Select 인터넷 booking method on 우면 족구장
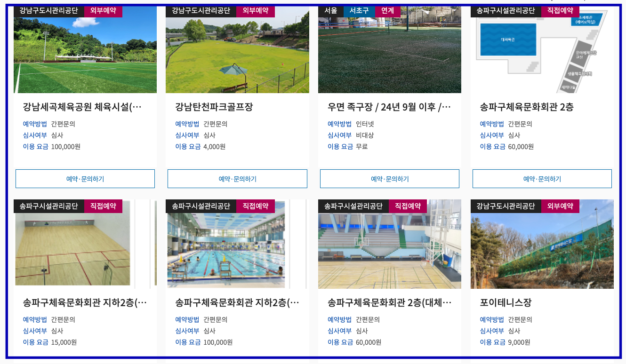 (365, 124)
